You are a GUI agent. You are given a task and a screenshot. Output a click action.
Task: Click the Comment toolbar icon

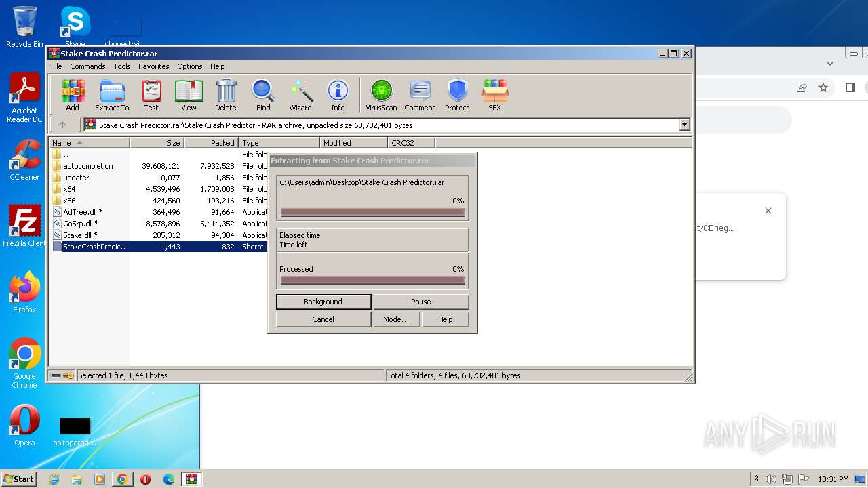pyautogui.click(x=420, y=95)
